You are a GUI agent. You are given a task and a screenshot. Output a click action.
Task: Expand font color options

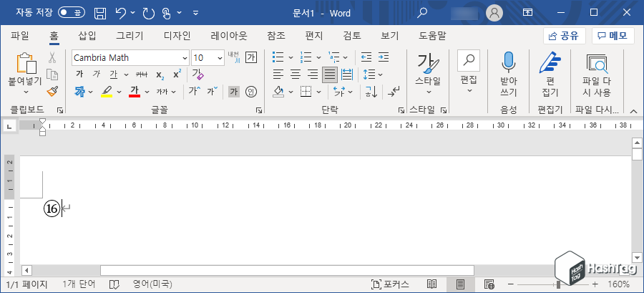[x=147, y=92]
